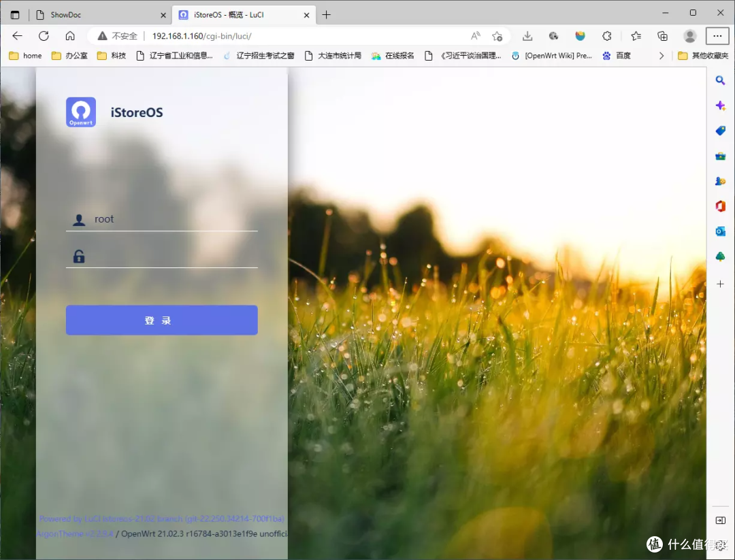Screen dimensions: 735x560
Task: Add this page to favorites
Action: 497,36
